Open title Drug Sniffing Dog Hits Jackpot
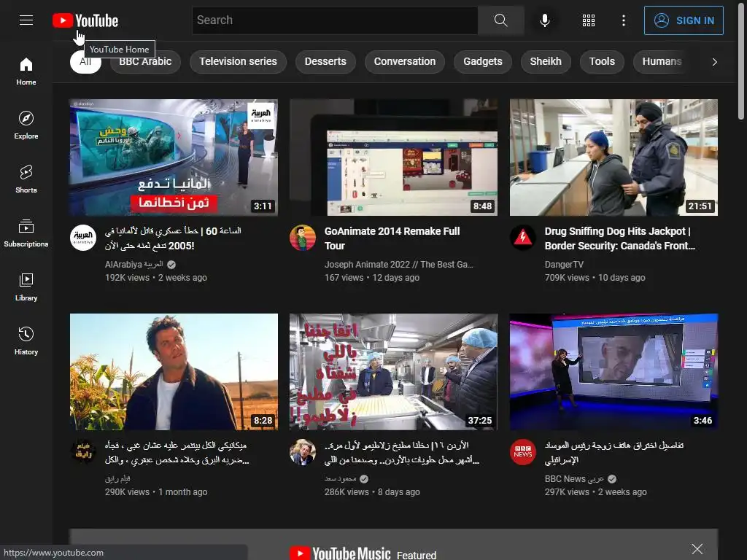Screen dimensions: 747x560 (620, 238)
